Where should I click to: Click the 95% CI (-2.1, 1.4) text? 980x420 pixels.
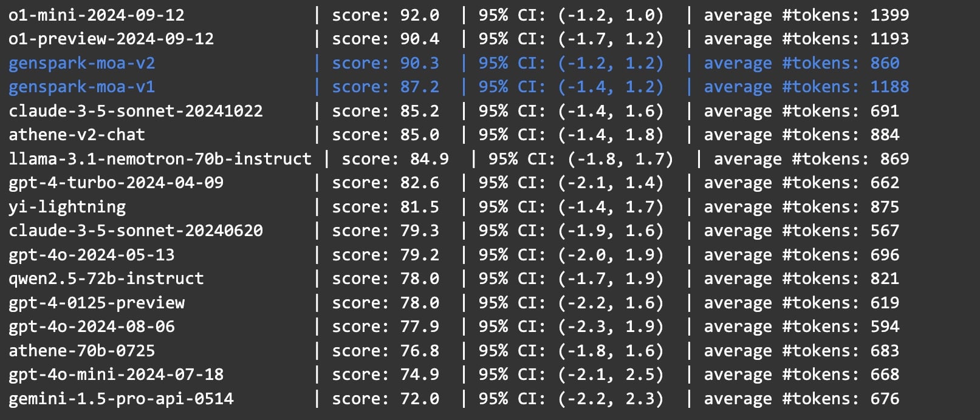(x=571, y=183)
